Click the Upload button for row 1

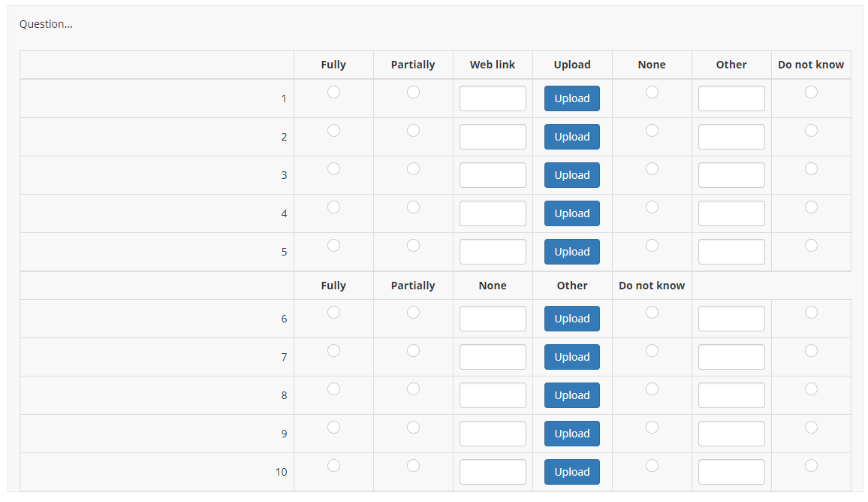coord(572,98)
